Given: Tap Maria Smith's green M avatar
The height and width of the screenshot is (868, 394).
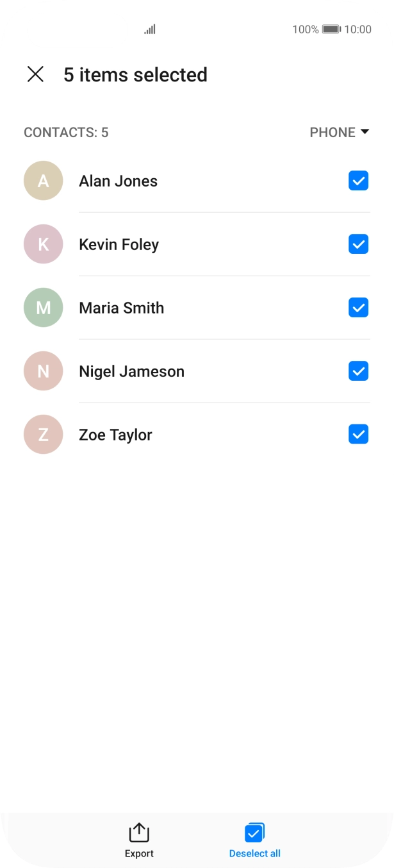Looking at the screenshot, I should tap(43, 308).
